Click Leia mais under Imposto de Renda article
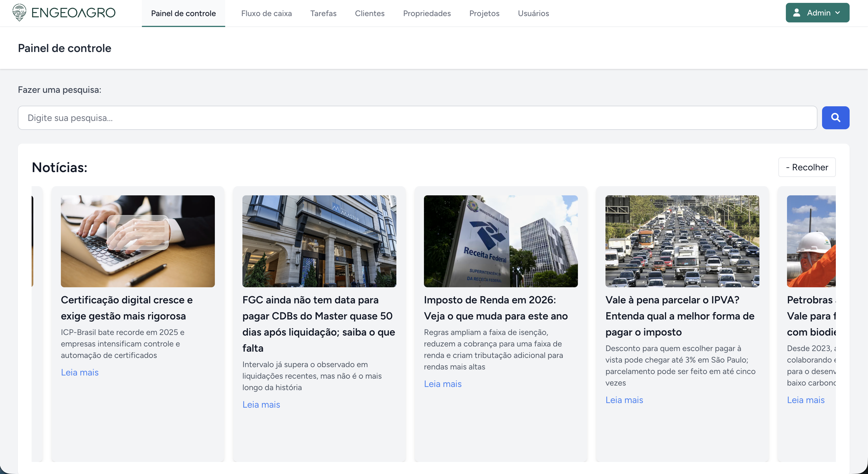The image size is (868, 474). [442, 384]
